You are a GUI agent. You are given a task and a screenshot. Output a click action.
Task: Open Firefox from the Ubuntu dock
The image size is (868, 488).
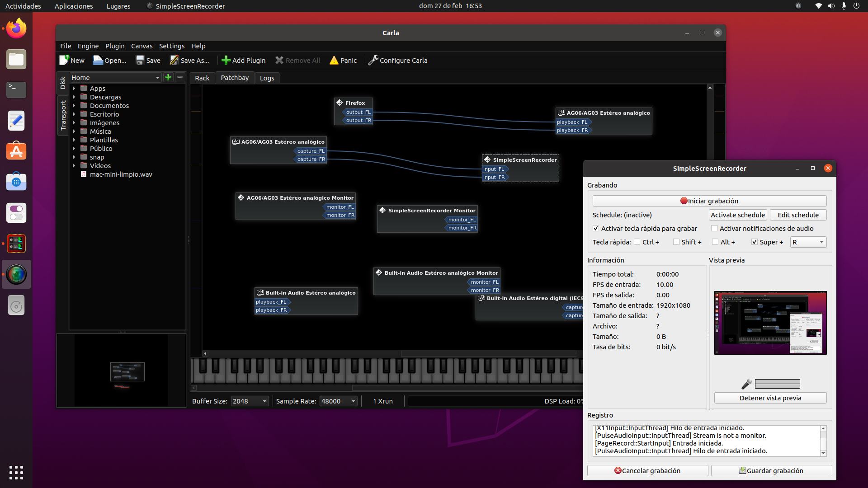coord(16,29)
